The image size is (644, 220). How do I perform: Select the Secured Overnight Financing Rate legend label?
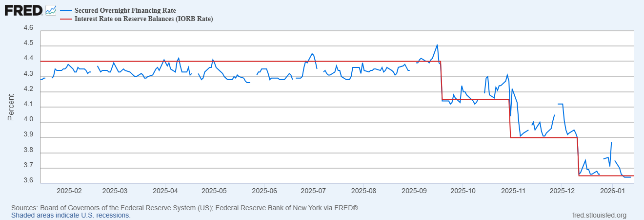point(125,10)
